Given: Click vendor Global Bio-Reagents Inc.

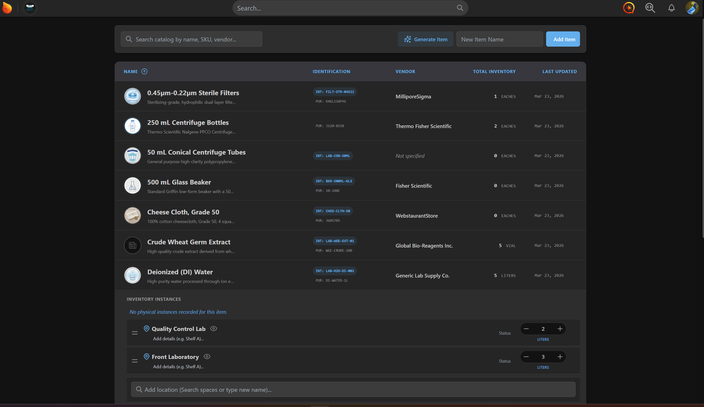Looking at the screenshot, I should point(424,246).
